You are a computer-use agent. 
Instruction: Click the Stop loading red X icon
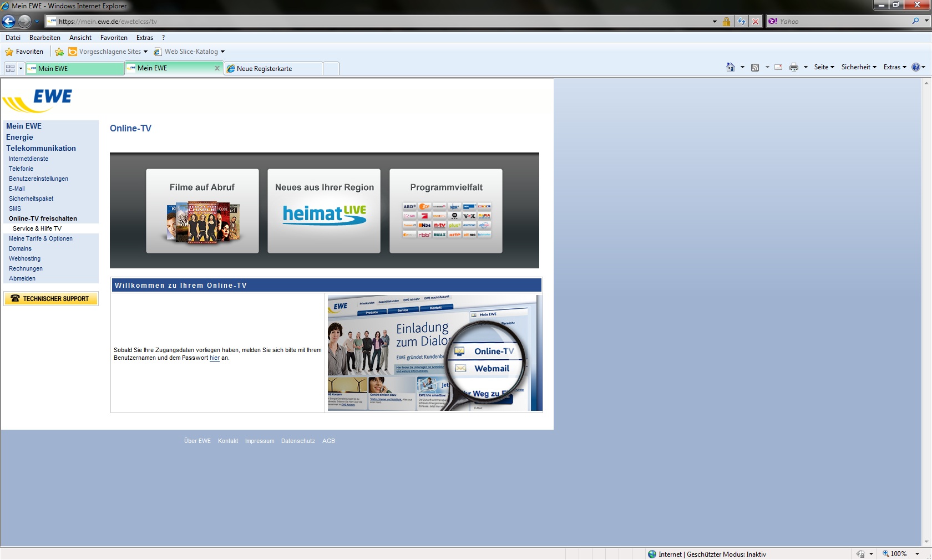pyautogui.click(x=755, y=22)
